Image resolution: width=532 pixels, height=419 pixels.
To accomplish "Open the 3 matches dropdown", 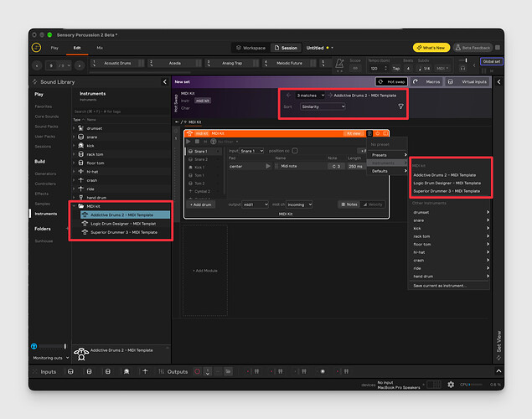I will pos(310,96).
